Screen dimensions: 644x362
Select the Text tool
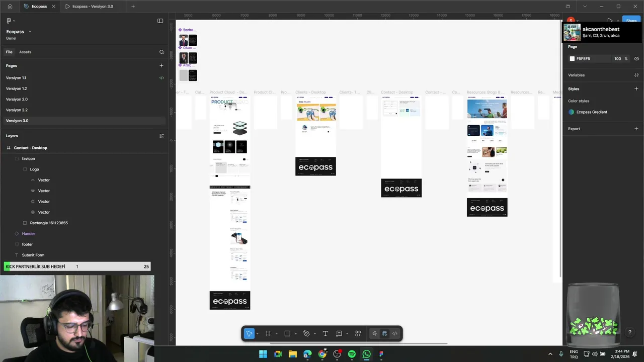325,333
